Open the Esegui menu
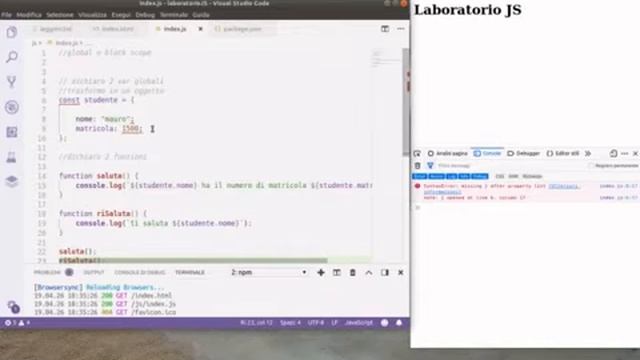 pos(121,15)
